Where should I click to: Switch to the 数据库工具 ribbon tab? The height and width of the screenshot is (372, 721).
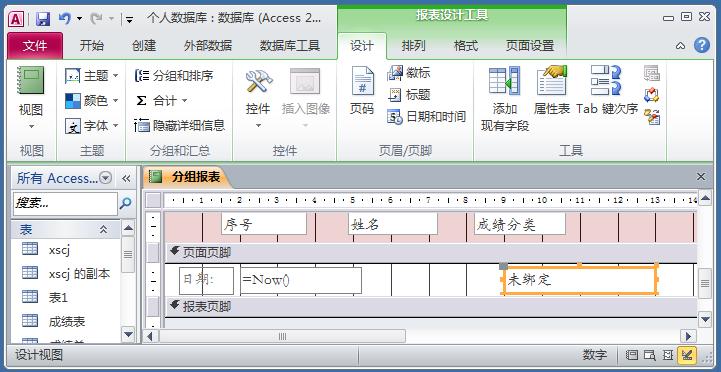tap(290, 46)
